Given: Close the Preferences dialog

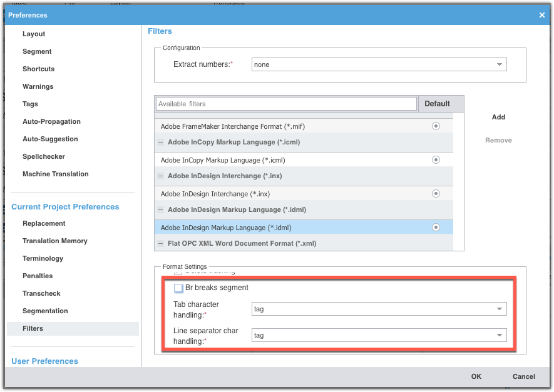Looking at the screenshot, I should click(541, 15).
